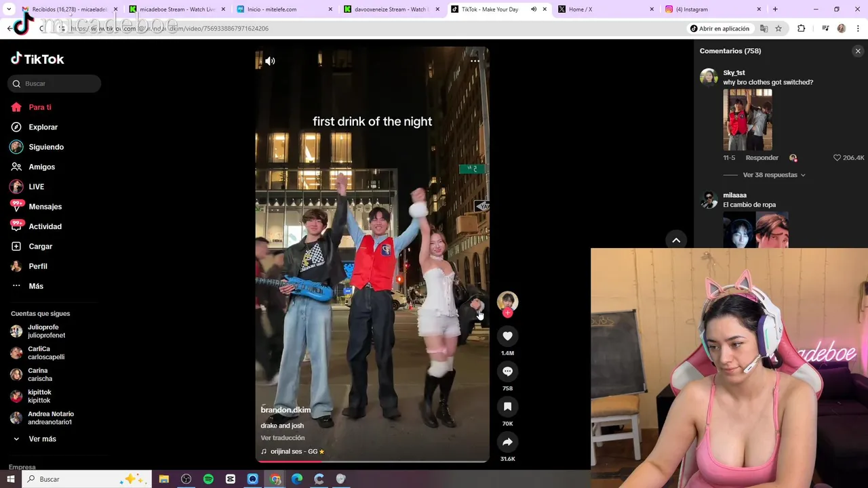868x488 pixels.
Task: Open comments via the speech bubble icon
Action: click(x=507, y=371)
